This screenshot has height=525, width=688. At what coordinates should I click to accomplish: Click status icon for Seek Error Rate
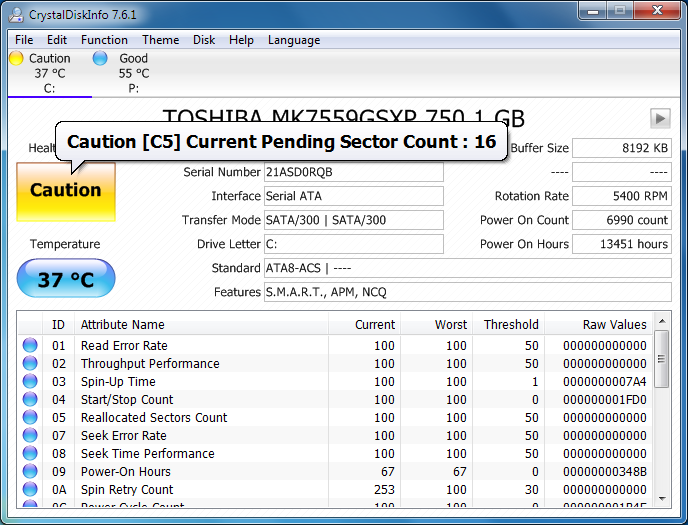point(30,435)
